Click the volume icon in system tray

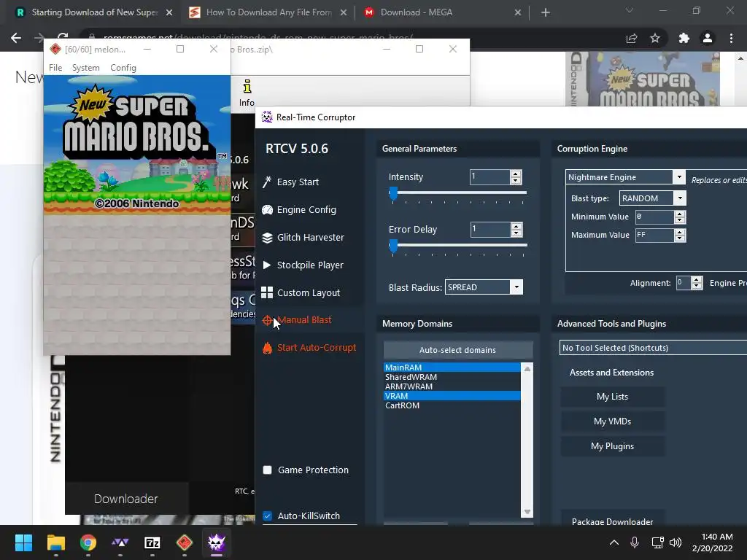(x=675, y=542)
